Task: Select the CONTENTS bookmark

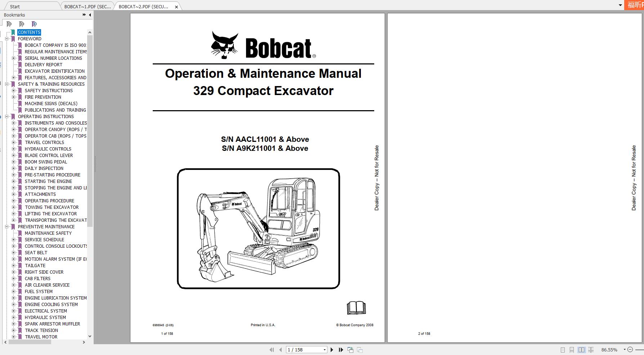Action: (x=29, y=32)
